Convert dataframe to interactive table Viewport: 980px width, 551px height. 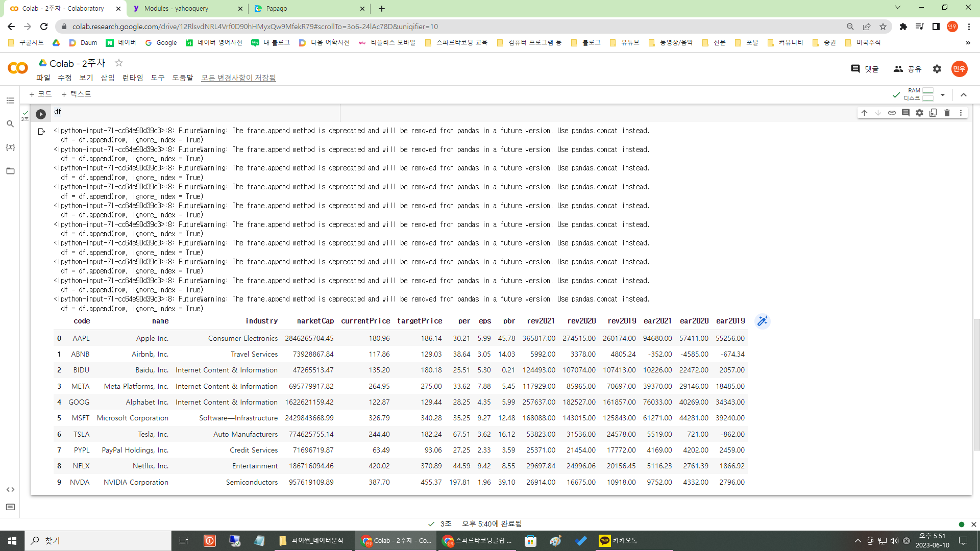(762, 321)
